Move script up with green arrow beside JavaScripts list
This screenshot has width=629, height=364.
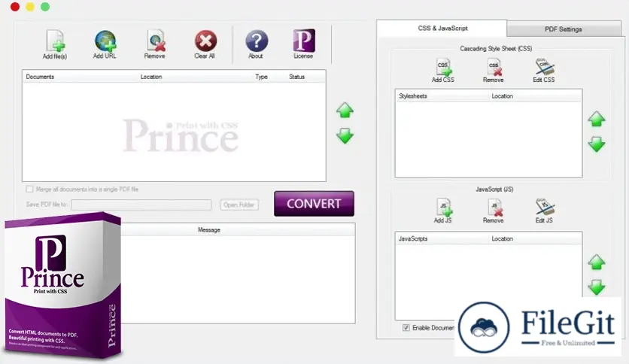pos(597,262)
